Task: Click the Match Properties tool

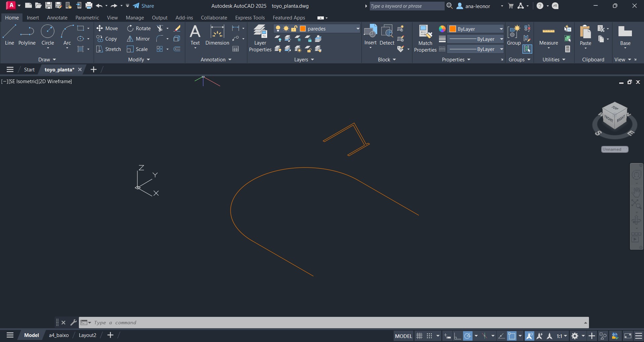Action: [x=425, y=39]
